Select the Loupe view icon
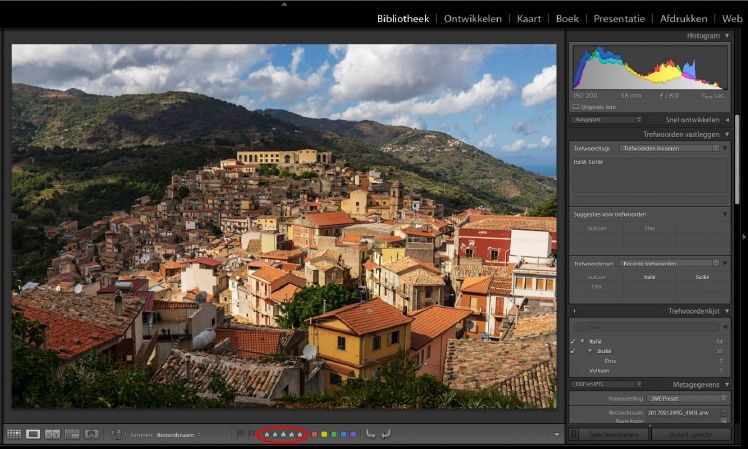Screen dimensions: 748x449 pyautogui.click(x=33, y=434)
